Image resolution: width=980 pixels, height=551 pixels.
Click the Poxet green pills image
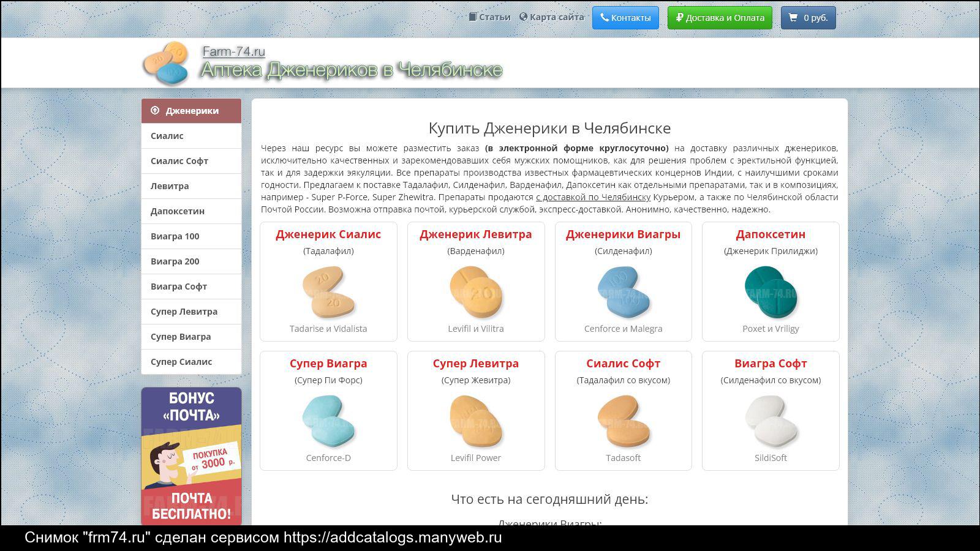(x=771, y=291)
